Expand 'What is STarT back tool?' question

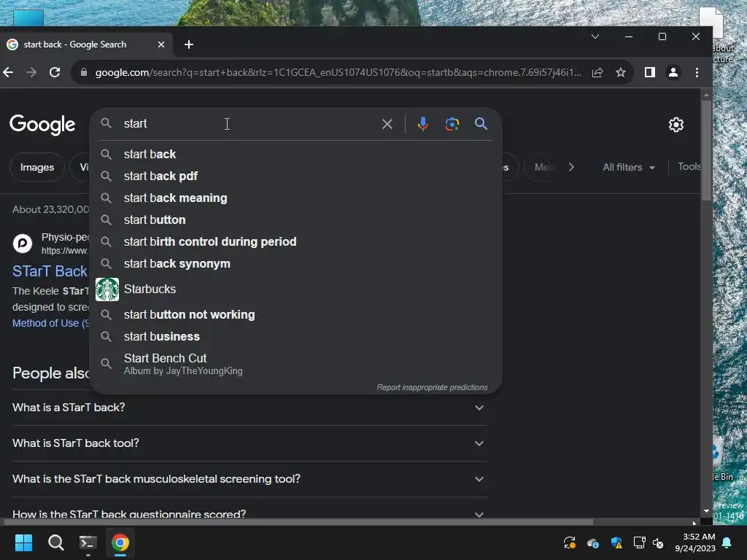click(249, 443)
